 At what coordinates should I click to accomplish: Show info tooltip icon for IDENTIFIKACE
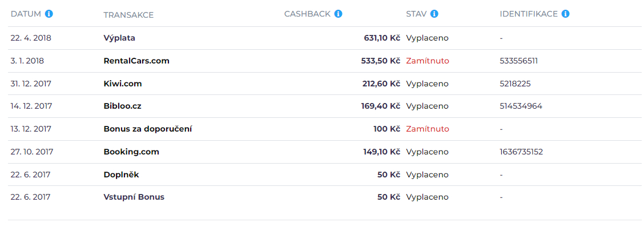pos(565,14)
